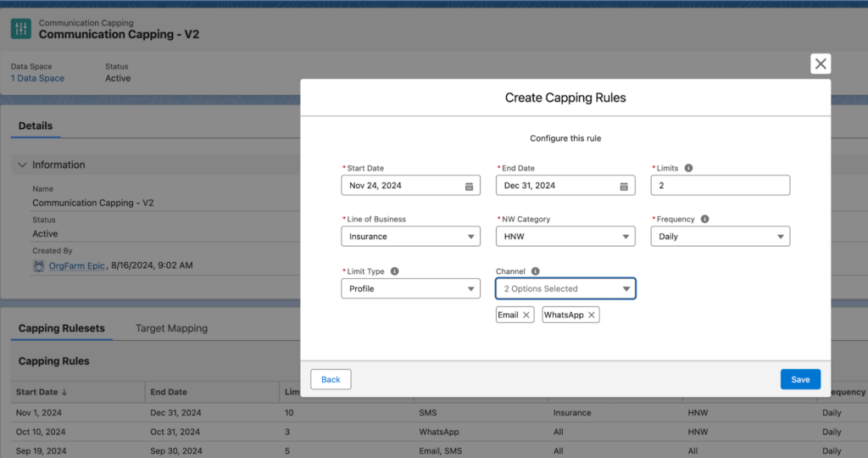Switch to the Target Mapping tab

(x=171, y=328)
